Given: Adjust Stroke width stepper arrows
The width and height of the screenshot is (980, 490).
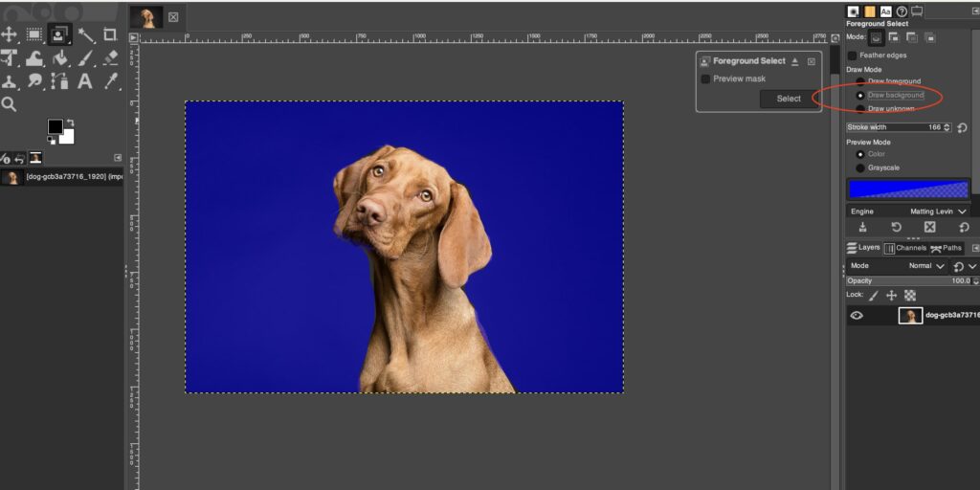Looking at the screenshot, I should click(947, 127).
